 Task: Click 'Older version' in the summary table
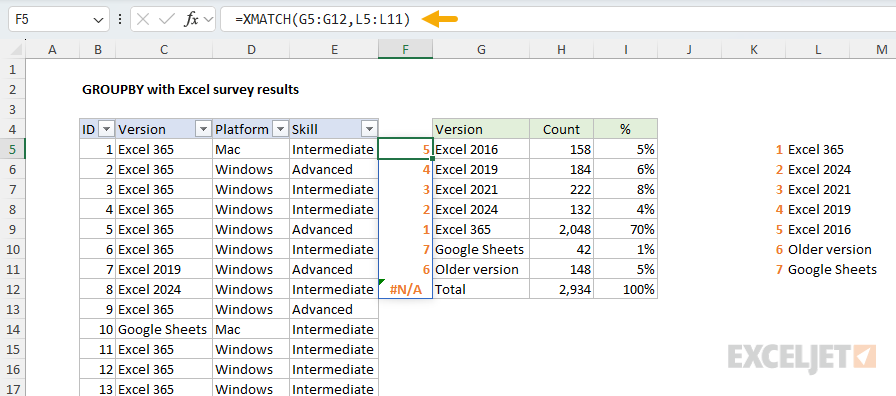pos(481,269)
